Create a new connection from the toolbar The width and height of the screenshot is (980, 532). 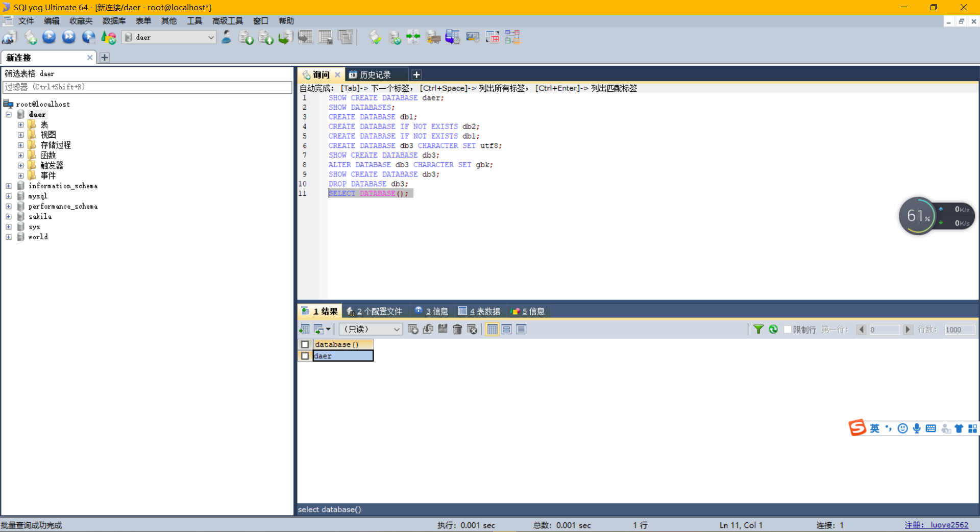click(x=10, y=37)
